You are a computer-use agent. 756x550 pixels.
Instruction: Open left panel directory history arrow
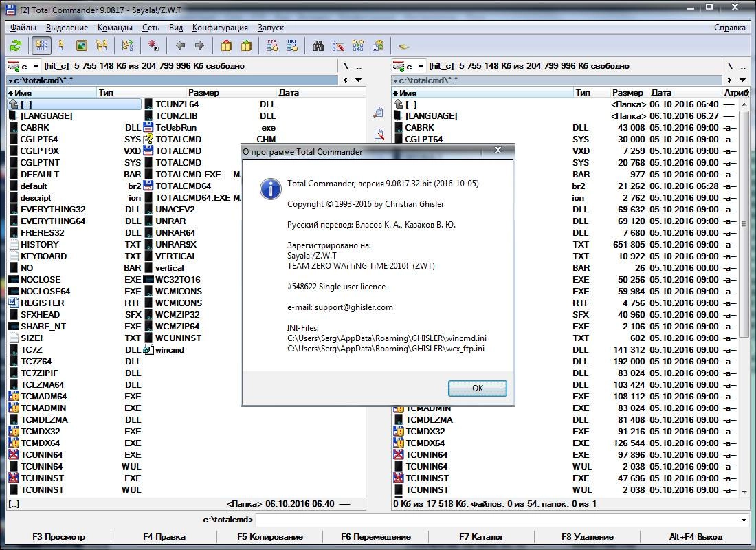[358, 80]
